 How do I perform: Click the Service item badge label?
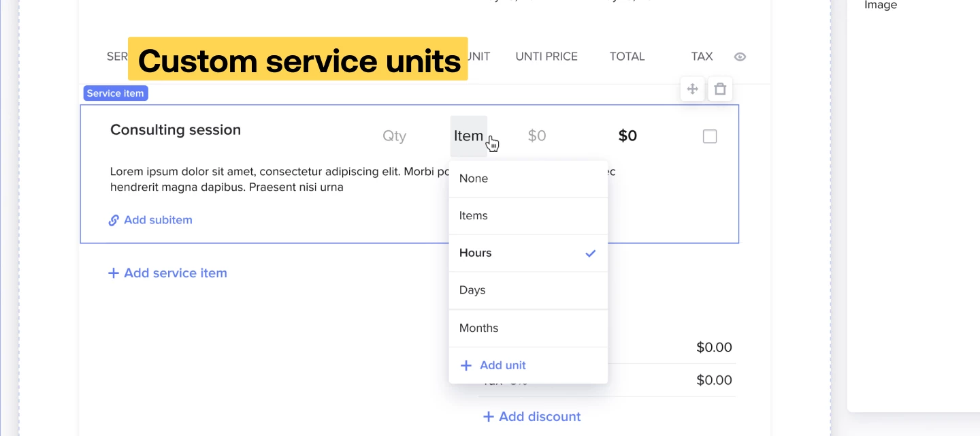[x=115, y=93]
